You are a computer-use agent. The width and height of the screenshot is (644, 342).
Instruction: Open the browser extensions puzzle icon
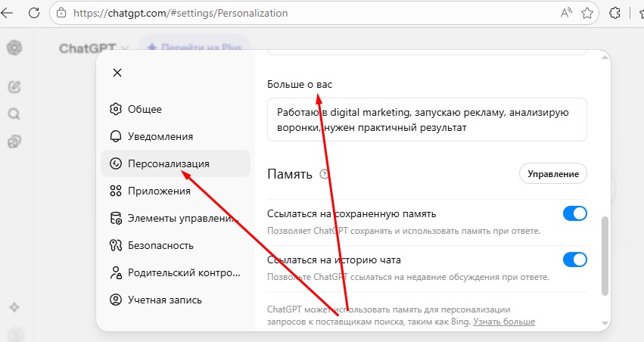pos(614,13)
